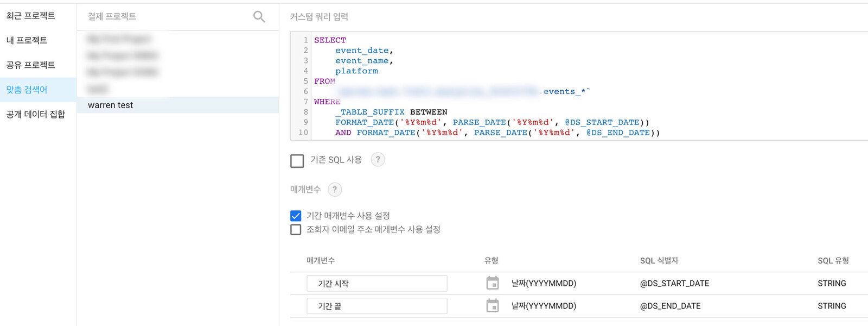Click platform on line 4

point(356,71)
